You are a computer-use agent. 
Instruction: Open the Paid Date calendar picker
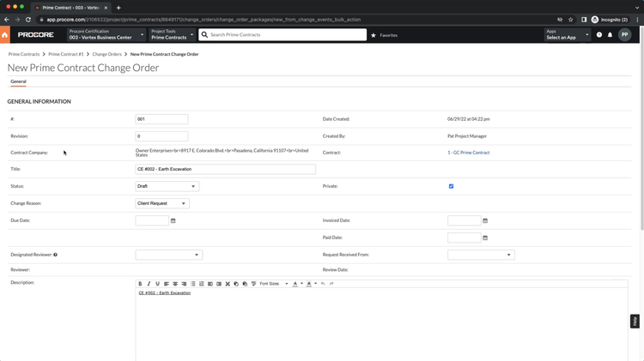coord(485,238)
